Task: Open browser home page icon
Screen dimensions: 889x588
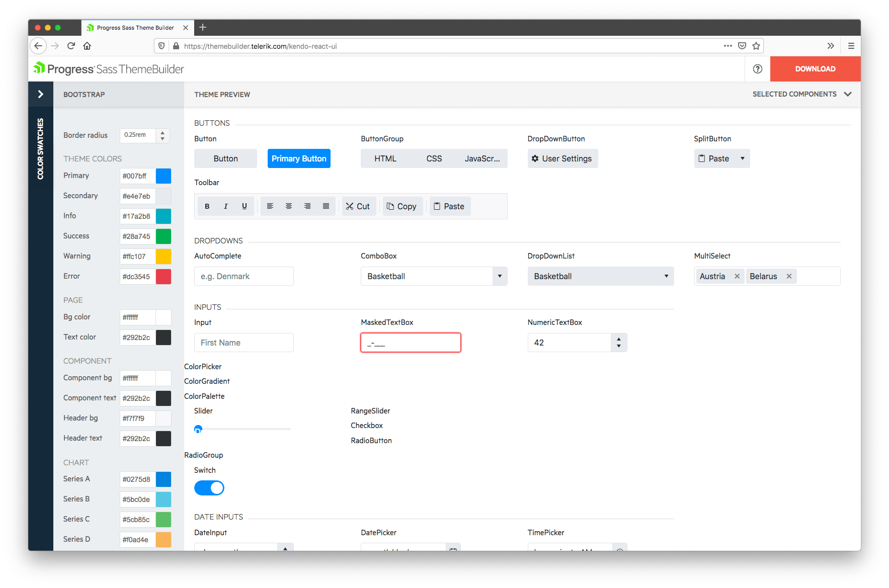Action: (x=87, y=46)
